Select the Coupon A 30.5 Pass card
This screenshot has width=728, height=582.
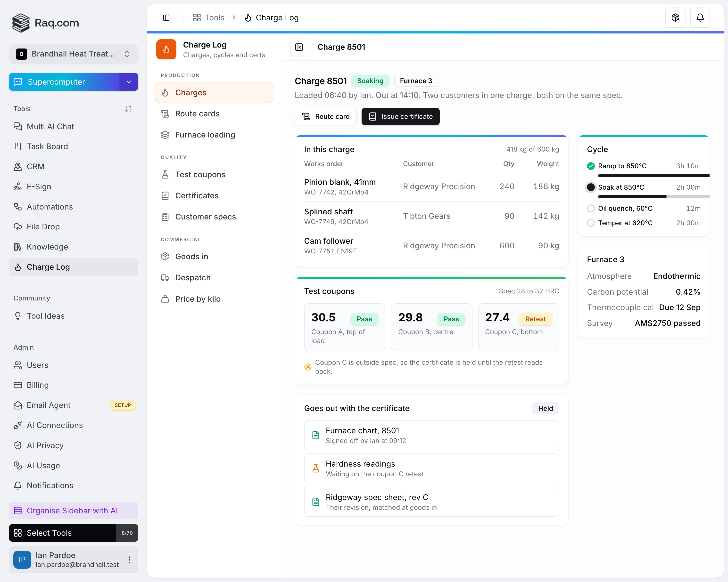click(345, 327)
